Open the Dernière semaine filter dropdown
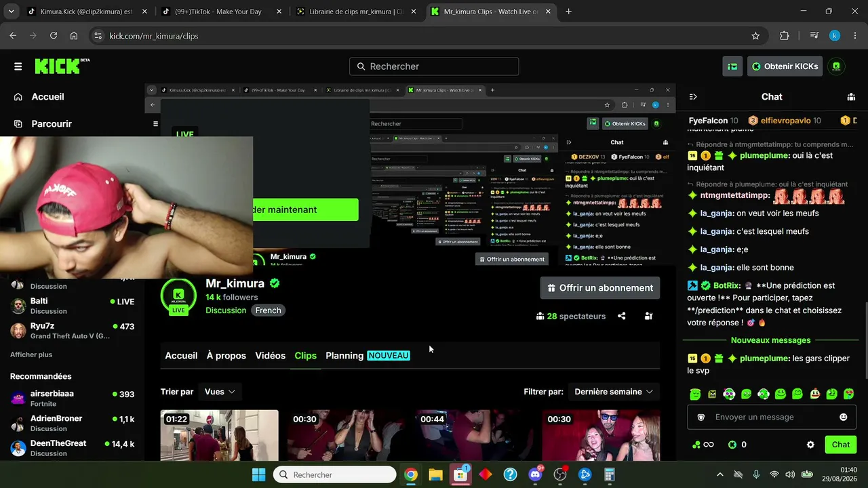 pyautogui.click(x=613, y=392)
